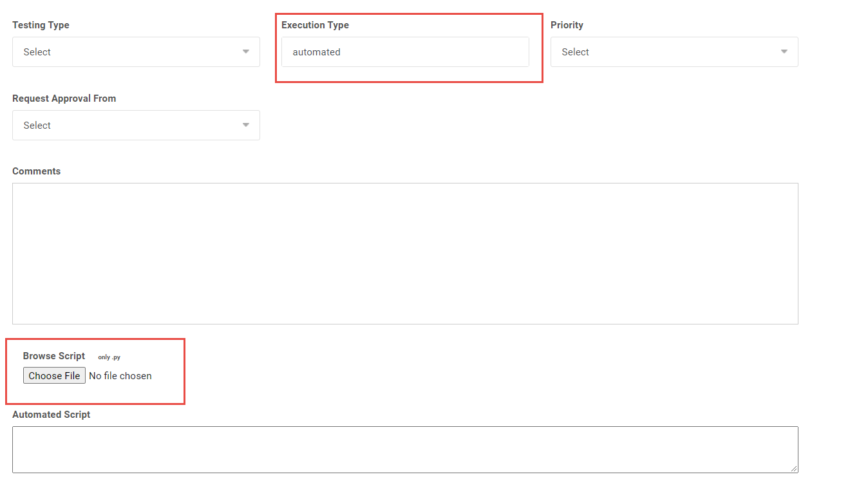Open the Priority dropdown
The height and width of the screenshot is (488, 868).
pos(674,52)
